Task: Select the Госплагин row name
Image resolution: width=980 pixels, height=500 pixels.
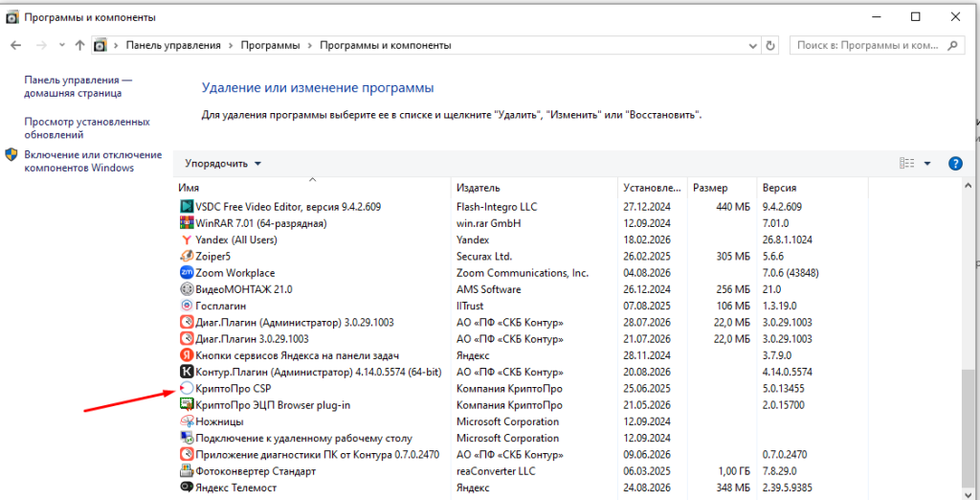Action: [221, 306]
